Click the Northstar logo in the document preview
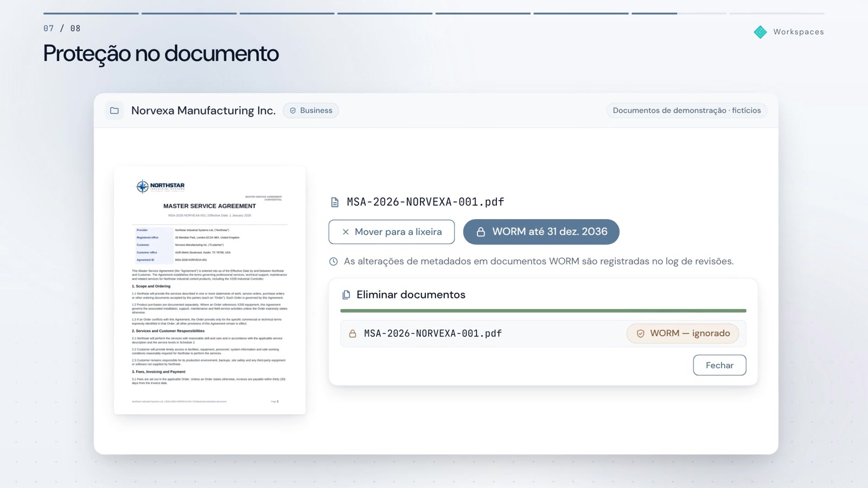Viewport: 868px width, 488px height. [x=160, y=186]
